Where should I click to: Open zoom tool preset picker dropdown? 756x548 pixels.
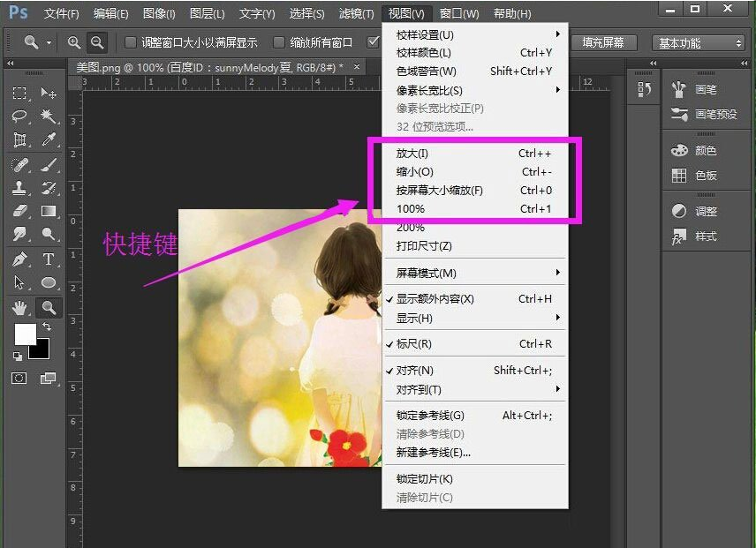click(49, 43)
